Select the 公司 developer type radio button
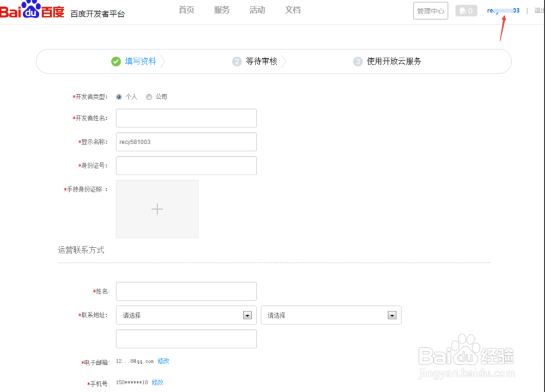Viewport: 545px width, 392px height. (149, 97)
